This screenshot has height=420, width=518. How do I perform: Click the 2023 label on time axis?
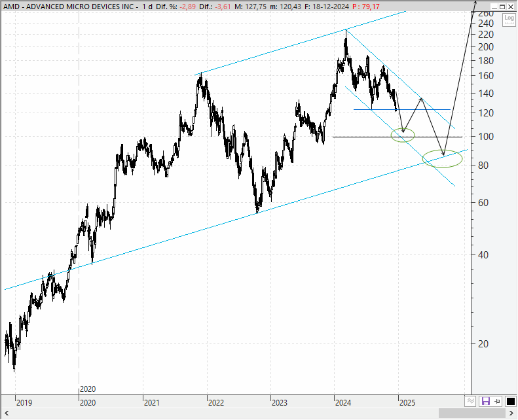(x=280, y=403)
